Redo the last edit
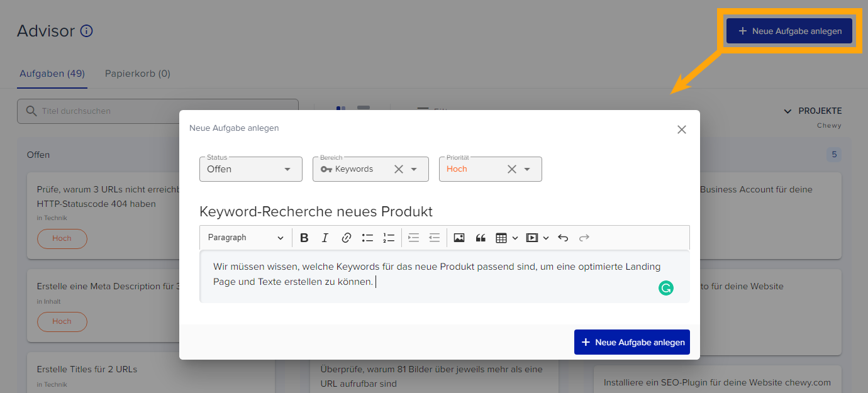Viewport: 868px width, 393px height. pos(584,238)
